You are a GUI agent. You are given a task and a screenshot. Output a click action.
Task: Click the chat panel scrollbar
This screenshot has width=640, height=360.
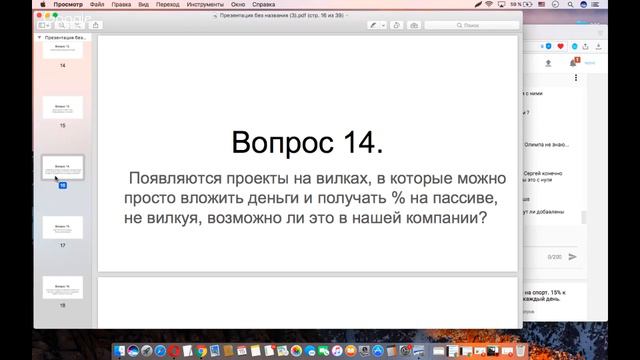click(x=584, y=217)
